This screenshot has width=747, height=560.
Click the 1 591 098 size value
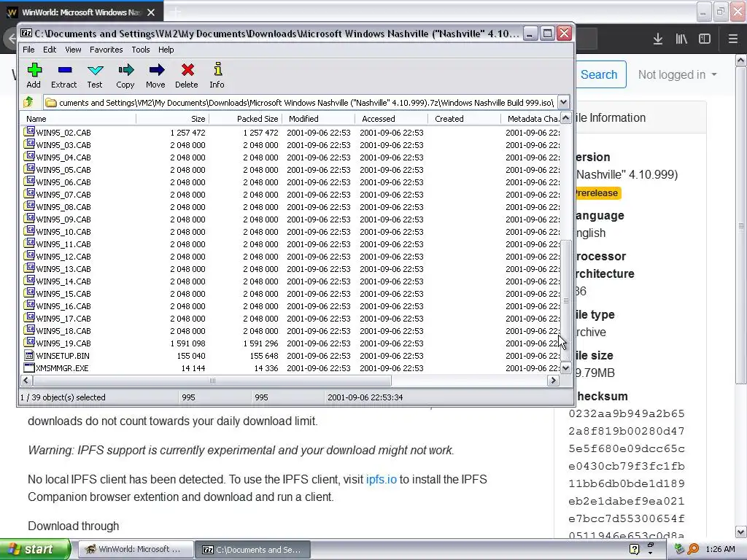click(x=187, y=343)
